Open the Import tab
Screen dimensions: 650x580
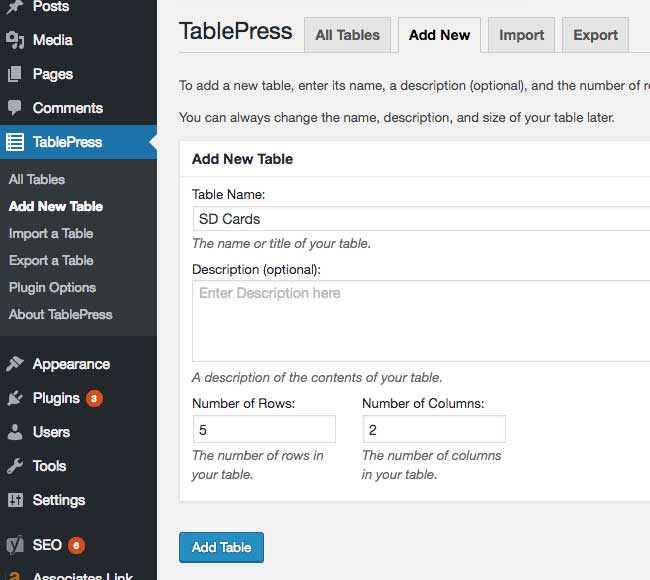[x=521, y=35]
